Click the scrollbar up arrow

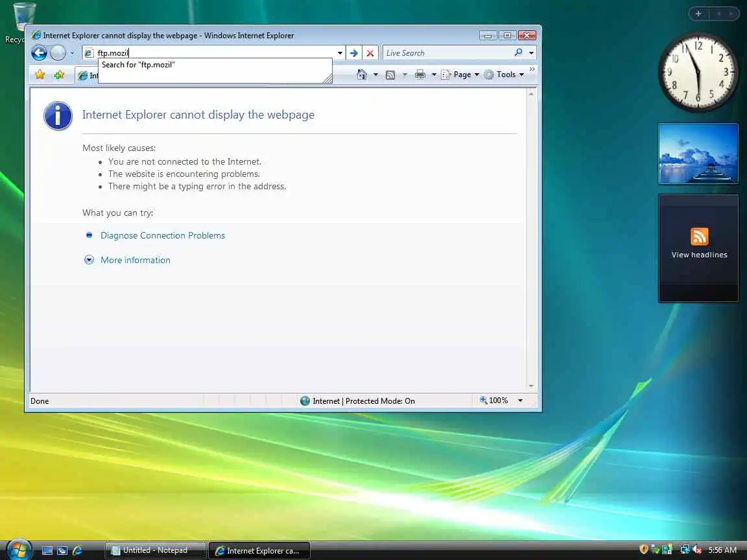pos(531,94)
